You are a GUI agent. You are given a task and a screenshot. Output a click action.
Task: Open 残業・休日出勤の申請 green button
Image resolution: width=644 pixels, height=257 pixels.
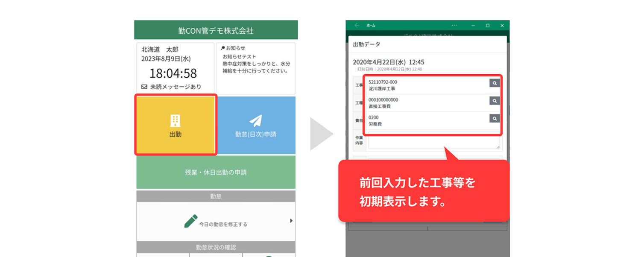(216, 172)
